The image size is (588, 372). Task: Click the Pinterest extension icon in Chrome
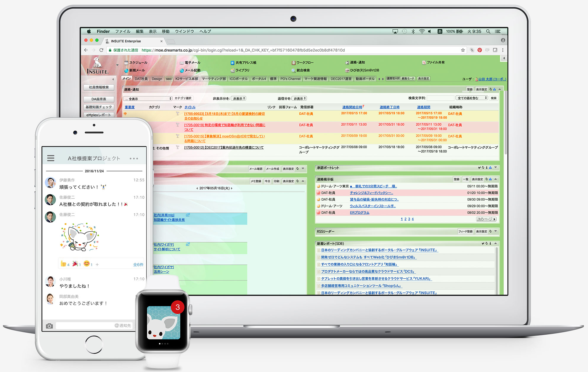point(480,50)
